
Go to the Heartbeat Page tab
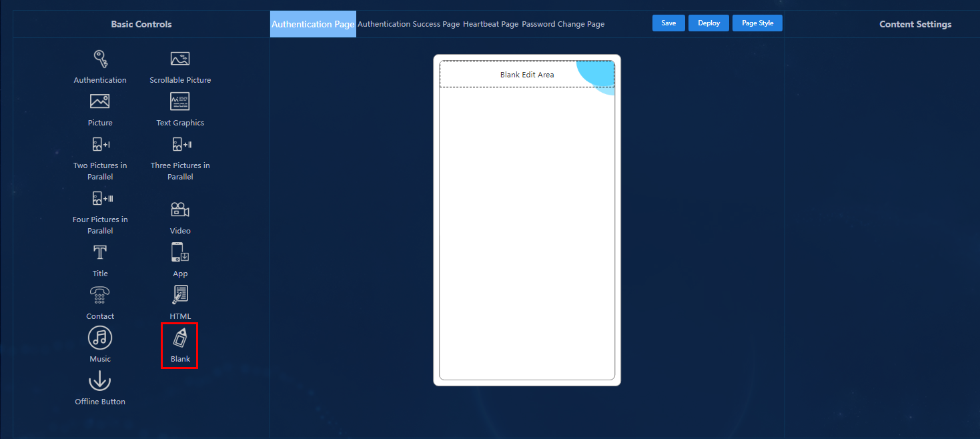point(490,24)
